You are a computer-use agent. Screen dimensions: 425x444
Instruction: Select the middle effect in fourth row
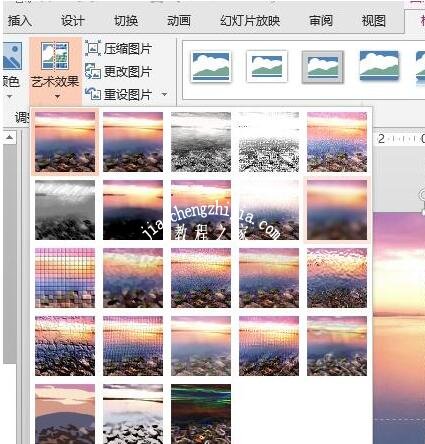201,346
